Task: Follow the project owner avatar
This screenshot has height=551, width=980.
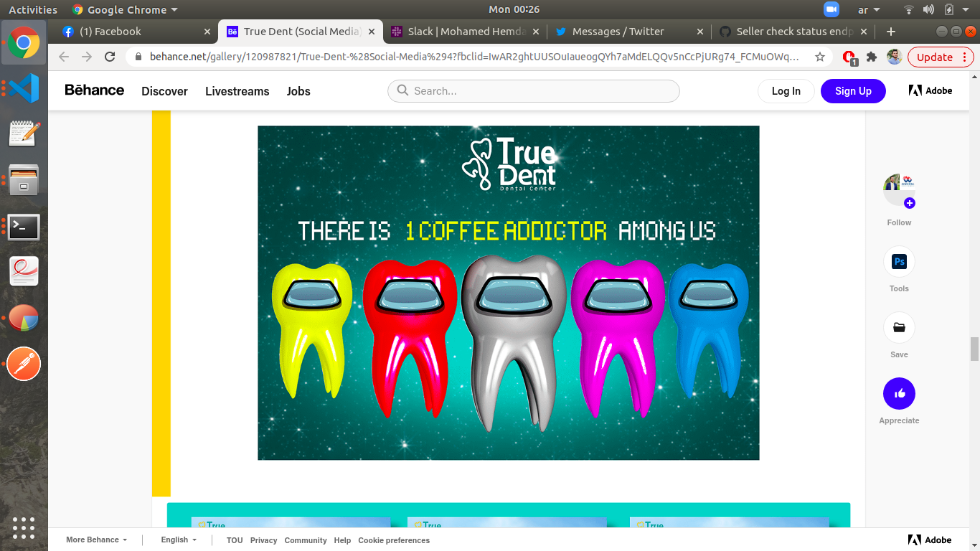Action: pos(899,190)
